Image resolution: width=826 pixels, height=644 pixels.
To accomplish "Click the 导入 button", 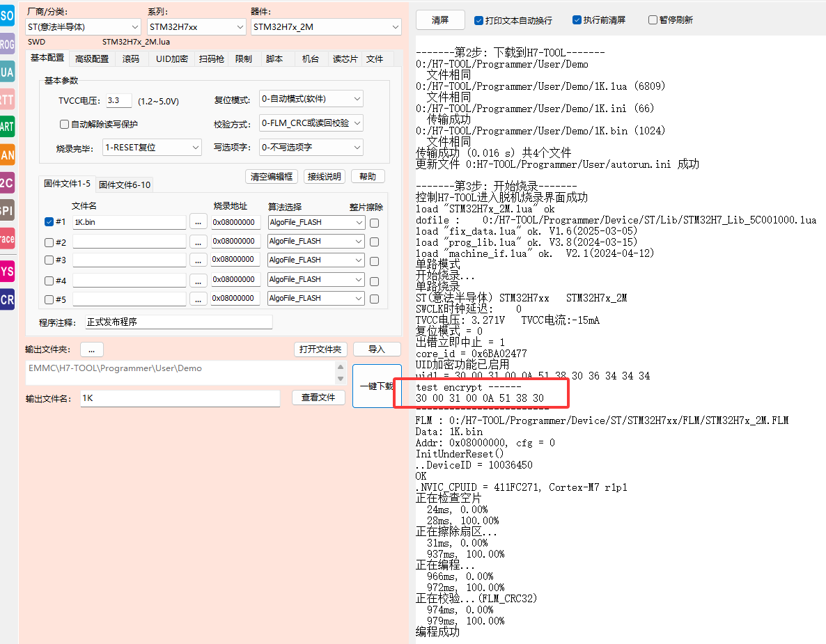I will click(377, 349).
